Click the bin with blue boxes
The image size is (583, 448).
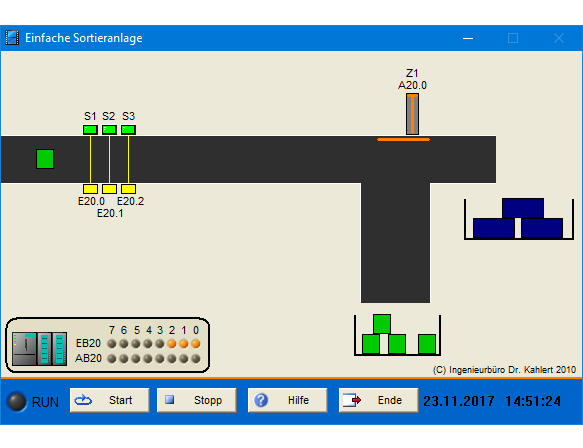click(519, 219)
